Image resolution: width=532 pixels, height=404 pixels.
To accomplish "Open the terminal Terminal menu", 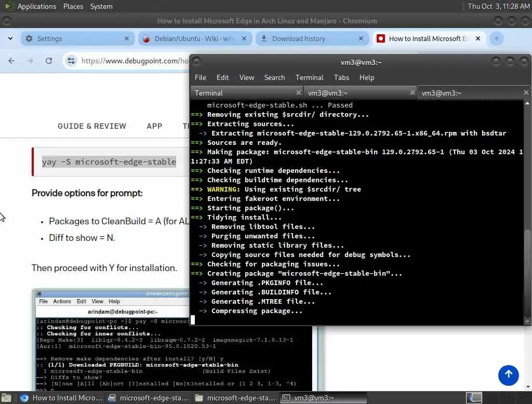I will tap(309, 78).
